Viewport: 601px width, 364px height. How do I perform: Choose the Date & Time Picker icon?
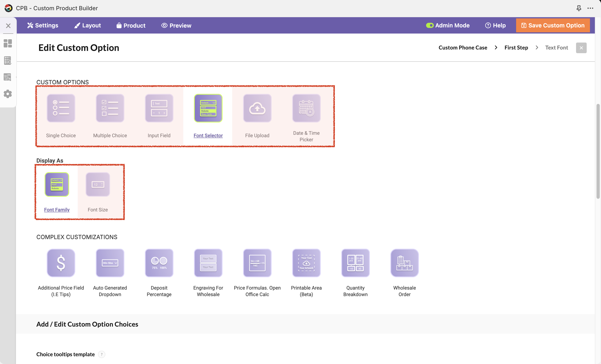point(306,108)
